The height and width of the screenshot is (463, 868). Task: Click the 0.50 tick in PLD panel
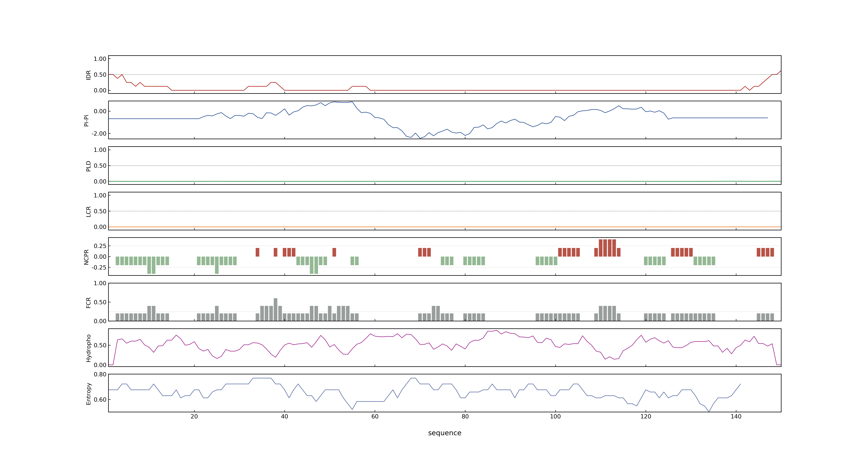100,166
